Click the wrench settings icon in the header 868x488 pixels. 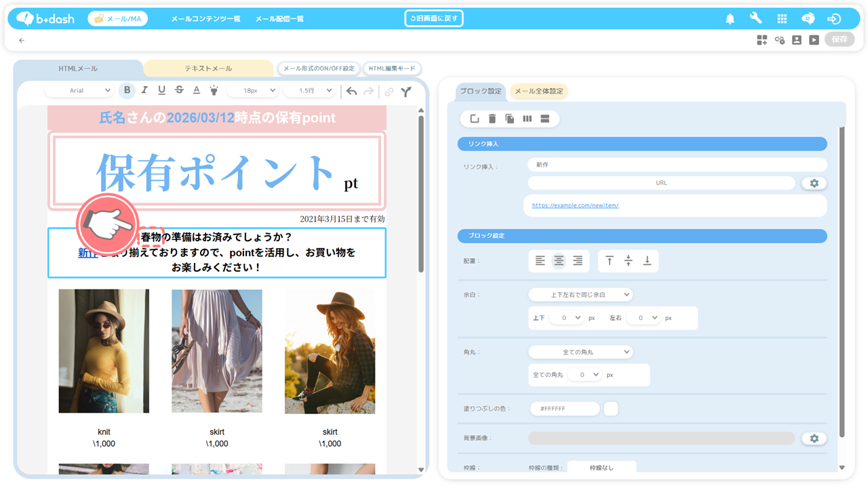(755, 19)
